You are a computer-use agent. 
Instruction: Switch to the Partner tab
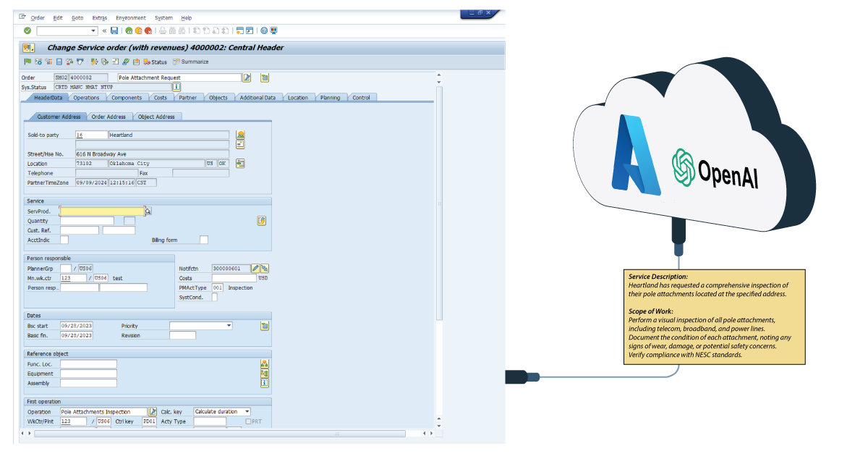(188, 97)
